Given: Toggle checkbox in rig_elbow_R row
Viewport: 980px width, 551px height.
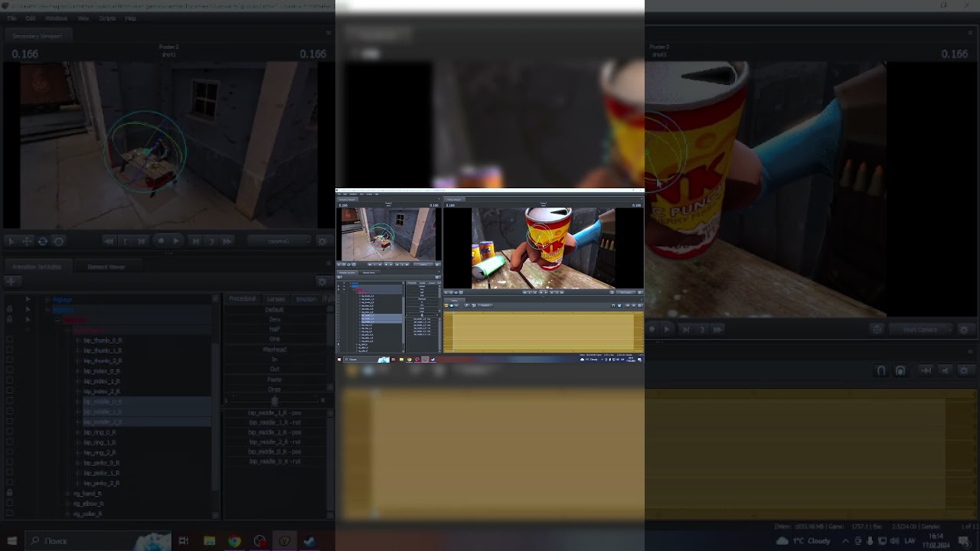Looking at the screenshot, I should (x=10, y=504).
